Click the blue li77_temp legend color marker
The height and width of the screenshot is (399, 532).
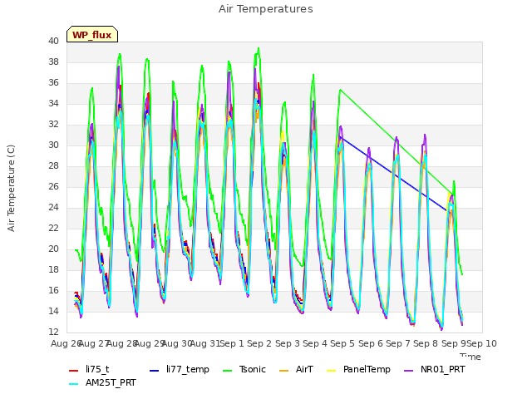coord(155,371)
